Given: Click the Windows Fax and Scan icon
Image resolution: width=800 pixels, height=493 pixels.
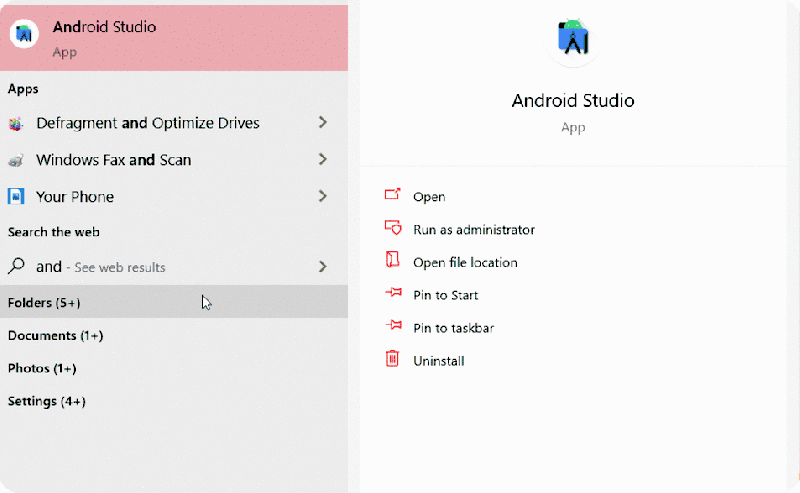Looking at the screenshot, I should tap(16, 160).
